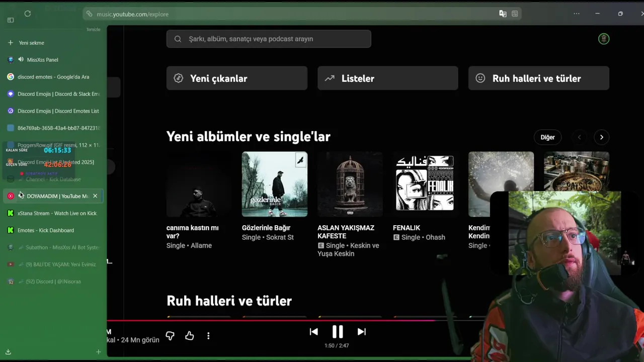This screenshot has height=362, width=644.
Task: Skip to the previous track
Action: 313,332
